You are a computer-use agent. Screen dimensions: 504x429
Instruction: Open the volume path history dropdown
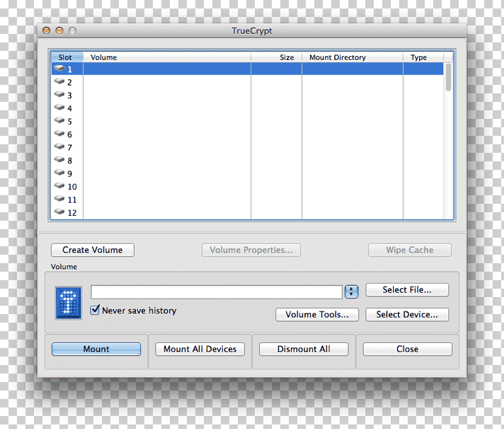pyautogui.click(x=351, y=291)
